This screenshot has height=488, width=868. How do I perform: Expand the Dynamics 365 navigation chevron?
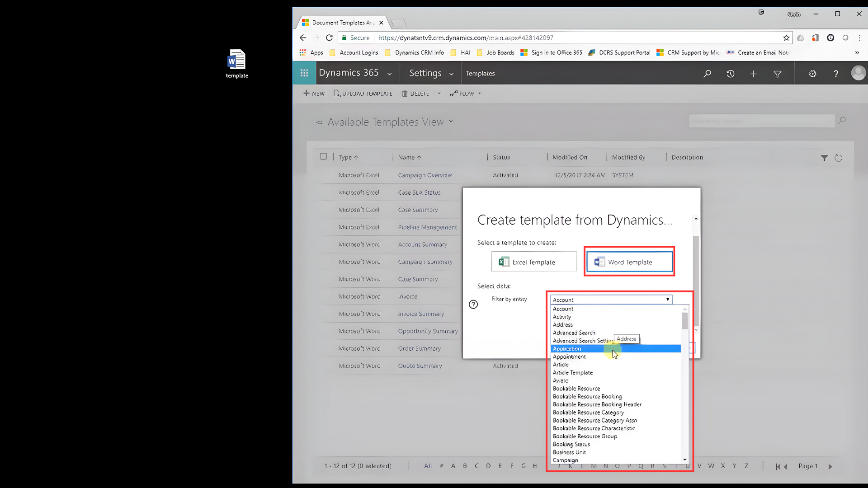click(x=389, y=74)
